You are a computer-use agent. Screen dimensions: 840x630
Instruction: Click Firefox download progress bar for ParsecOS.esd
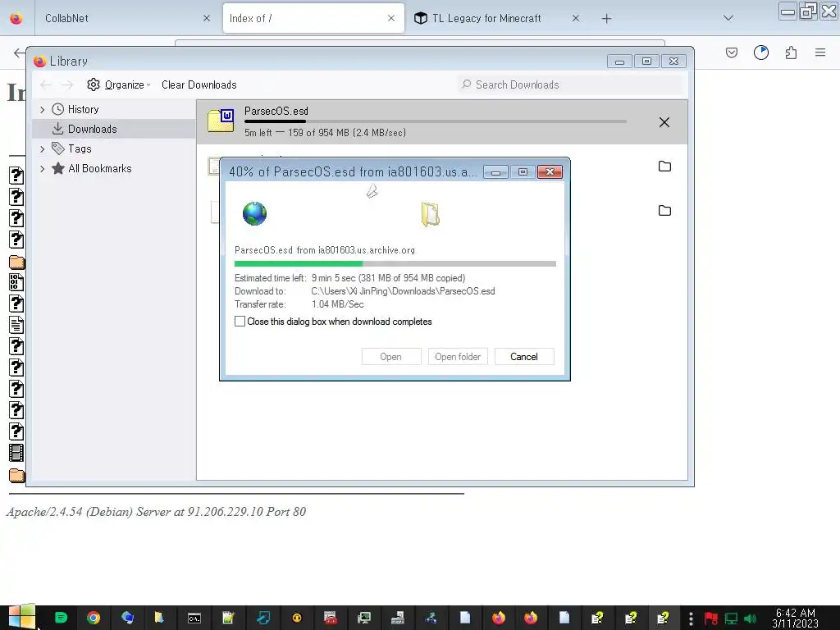point(435,121)
